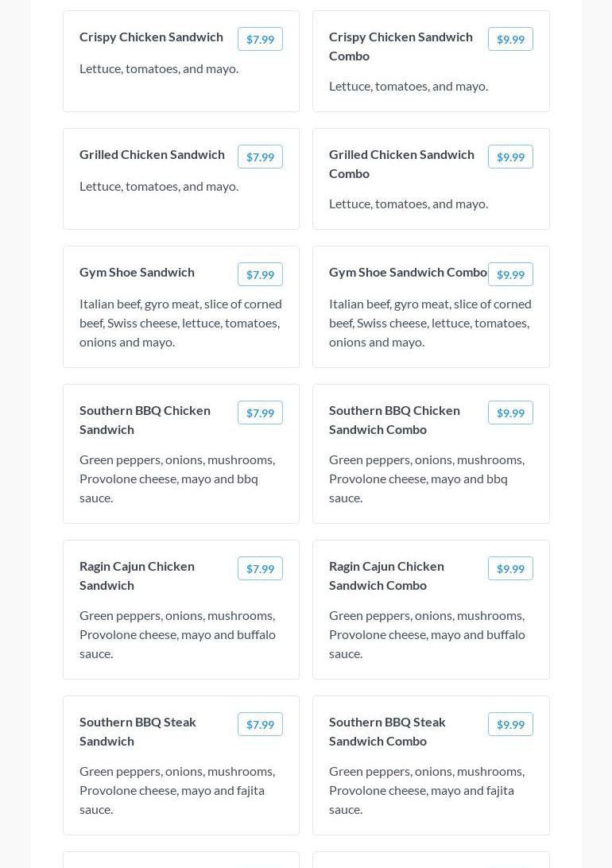The image size is (612, 868).
Task: Select the Grilled Chicken Sandwich $7.99 price button
Action: 260,157
